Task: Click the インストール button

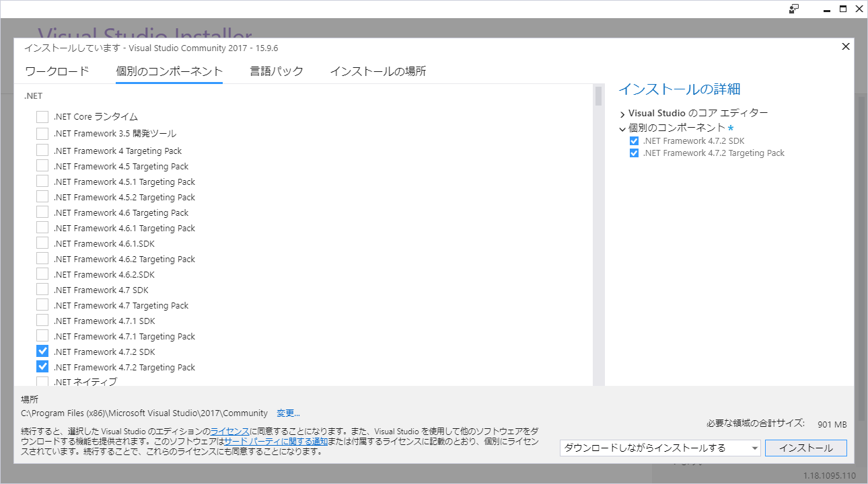Action: (806, 448)
